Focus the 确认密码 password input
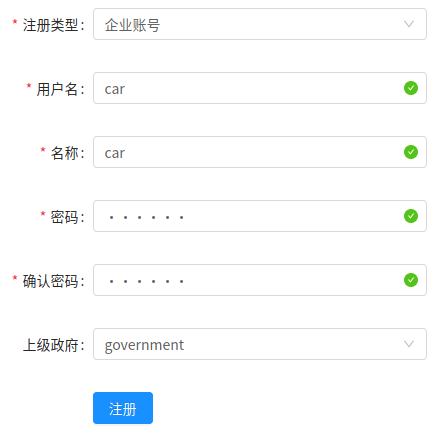Viewport: 443px width, 438px height. pyautogui.click(x=260, y=280)
